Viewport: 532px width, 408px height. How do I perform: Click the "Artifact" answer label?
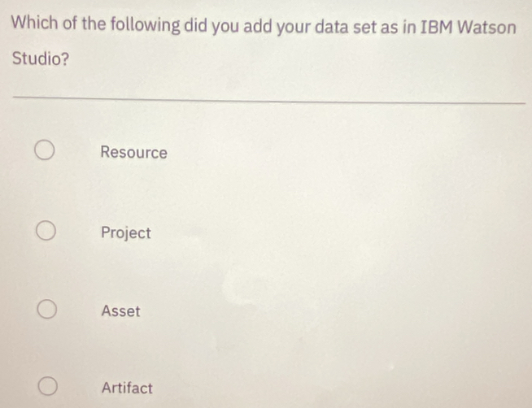pos(127,388)
